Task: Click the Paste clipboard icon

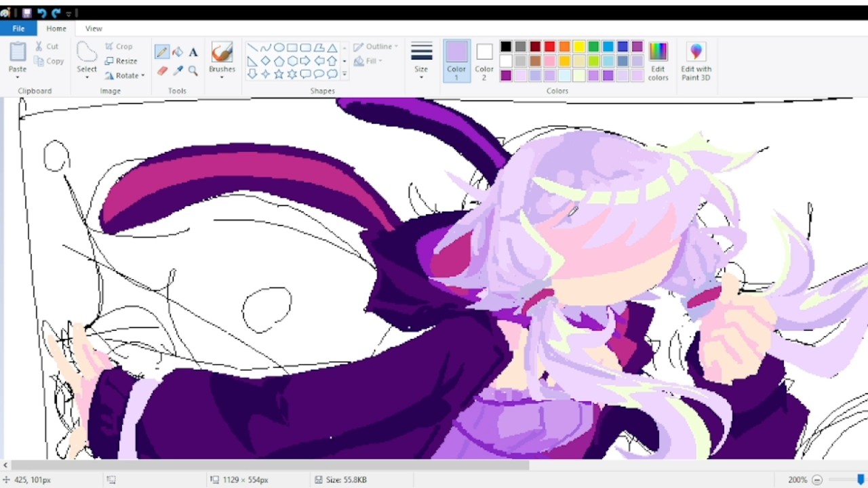Action: point(18,52)
